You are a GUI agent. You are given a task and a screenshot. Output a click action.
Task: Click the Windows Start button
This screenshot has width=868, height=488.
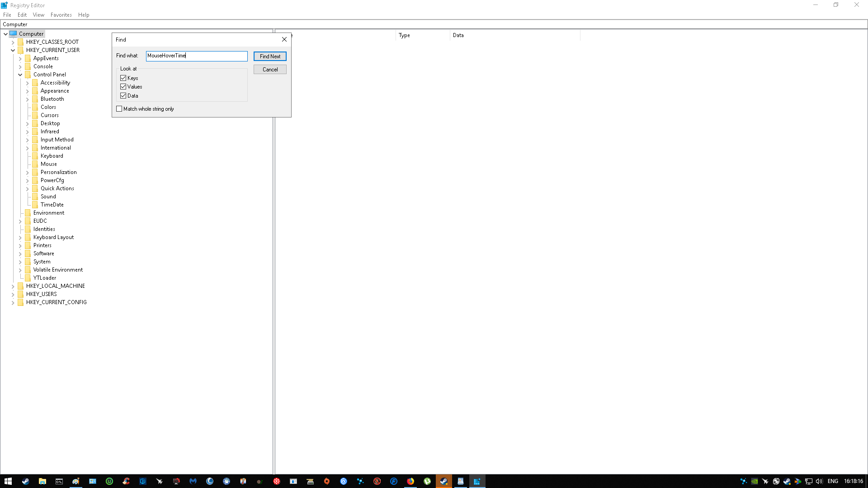click(8, 481)
